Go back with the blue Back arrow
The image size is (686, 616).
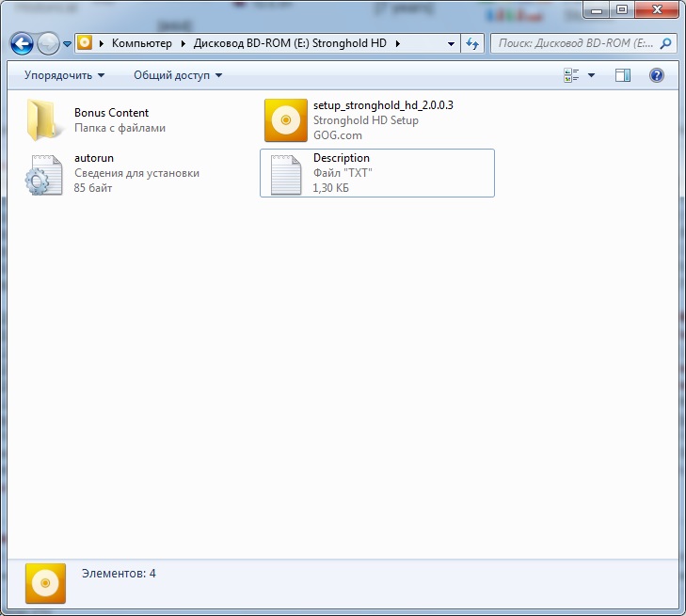(22, 43)
